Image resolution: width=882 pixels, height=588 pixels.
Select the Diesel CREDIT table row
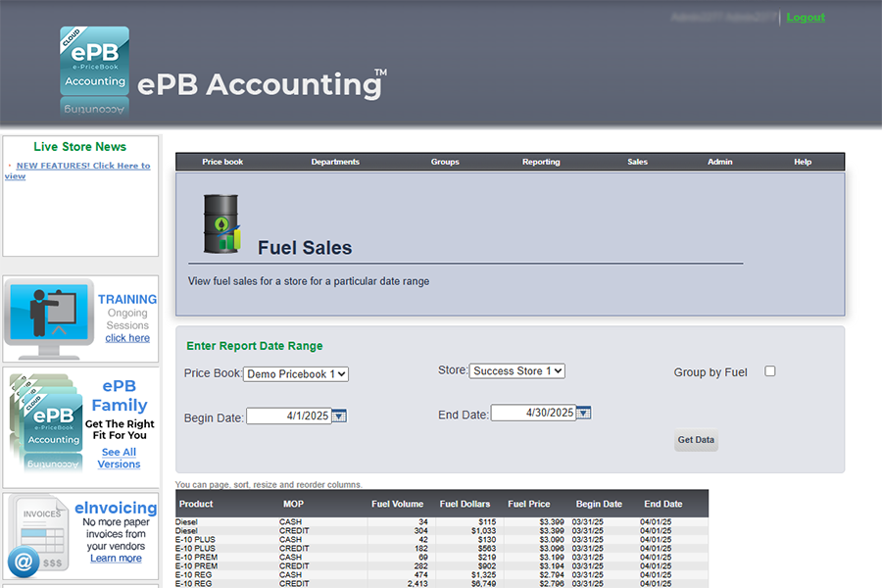[442, 530]
